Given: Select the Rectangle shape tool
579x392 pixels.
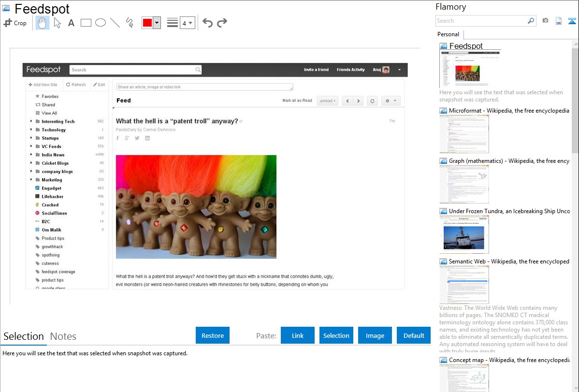Looking at the screenshot, I should pos(86,23).
